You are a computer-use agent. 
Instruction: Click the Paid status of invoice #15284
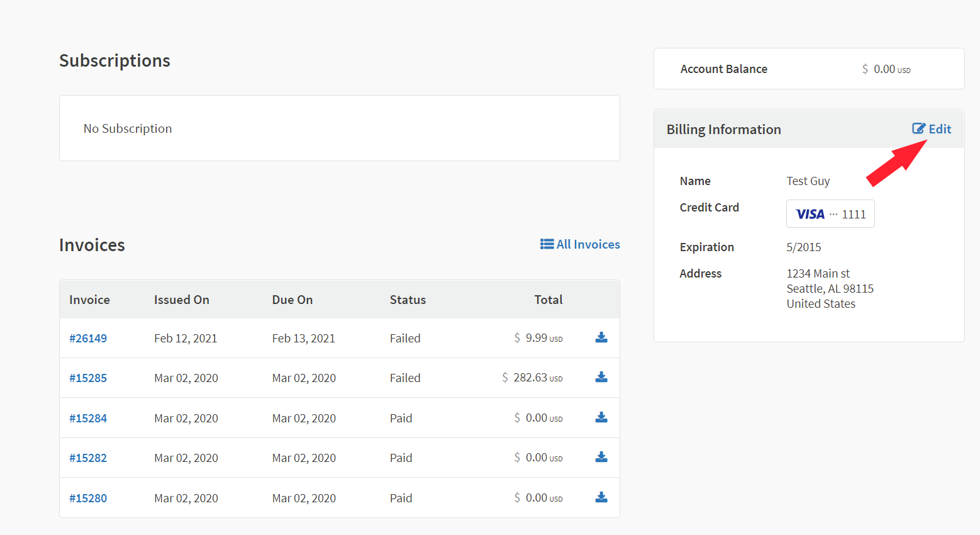tap(401, 418)
